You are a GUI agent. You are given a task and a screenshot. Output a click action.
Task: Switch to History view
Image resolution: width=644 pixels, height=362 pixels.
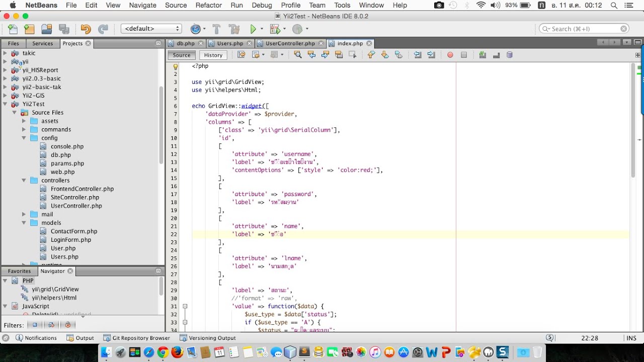(213, 55)
